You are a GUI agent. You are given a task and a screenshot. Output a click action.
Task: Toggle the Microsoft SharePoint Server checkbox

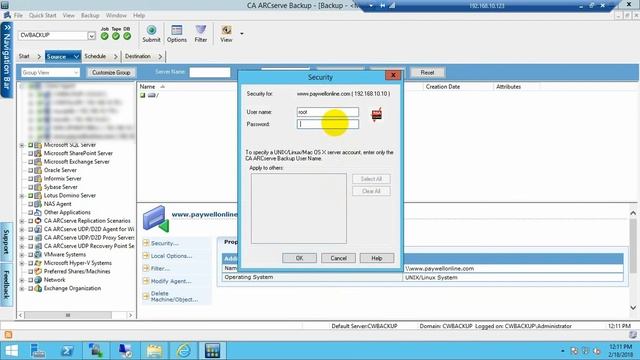tap(30, 153)
